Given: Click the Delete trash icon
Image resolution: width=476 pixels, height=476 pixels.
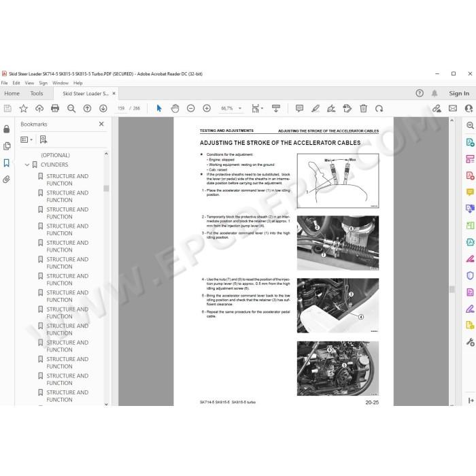Looking at the screenshot, I should point(363,108).
